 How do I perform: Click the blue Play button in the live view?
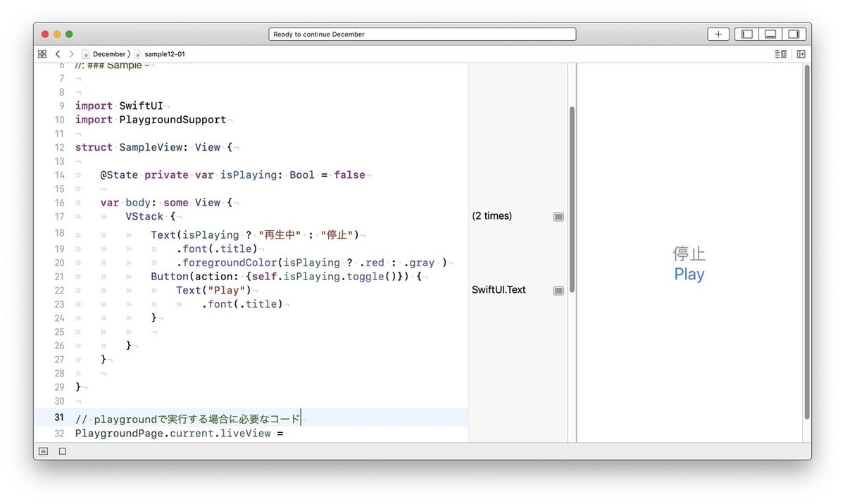[689, 275]
